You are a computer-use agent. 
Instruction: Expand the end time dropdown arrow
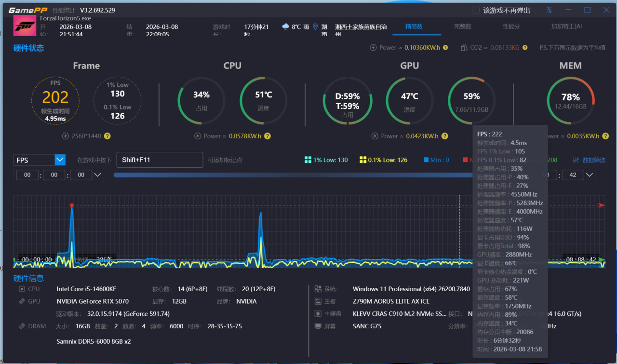click(x=590, y=175)
